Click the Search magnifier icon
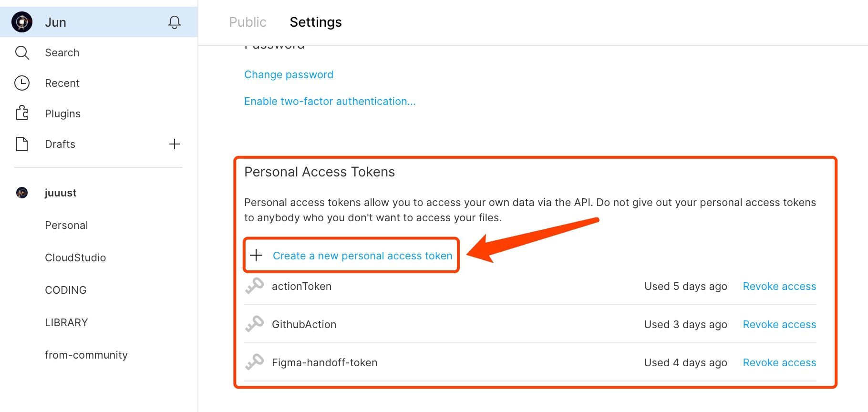This screenshot has height=412, width=868. pyautogui.click(x=22, y=52)
